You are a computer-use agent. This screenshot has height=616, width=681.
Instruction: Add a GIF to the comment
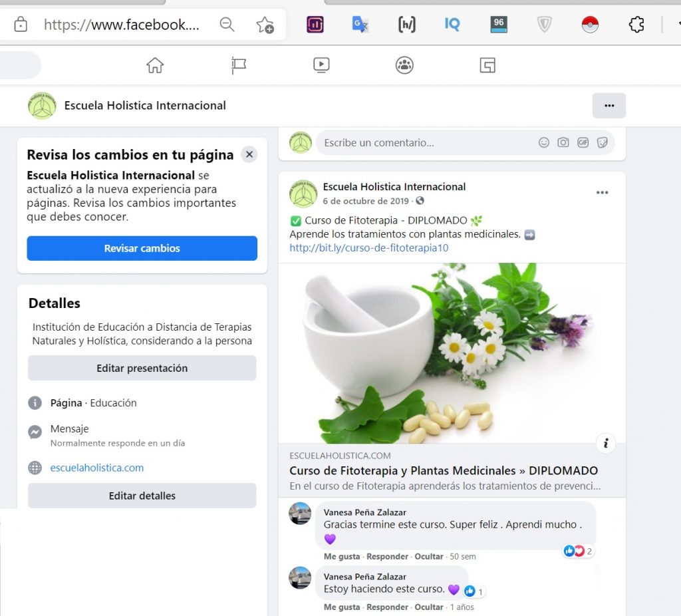click(x=583, y=142)
